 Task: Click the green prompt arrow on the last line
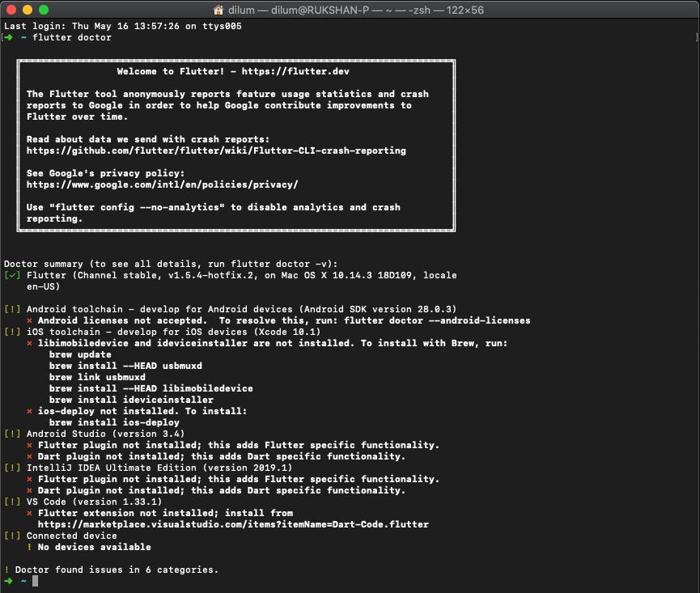click(x=8, y=581)
